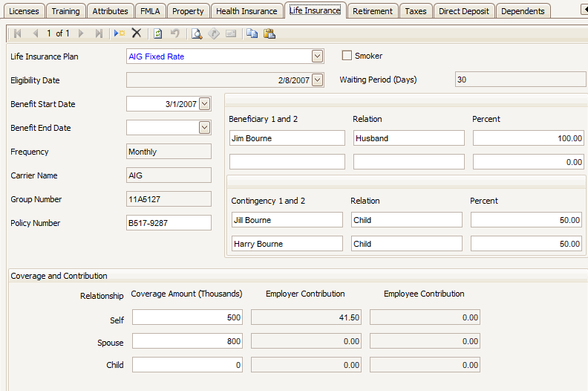Expand the Life Insurance Plan dropdown
Screen dimensions: 588x391
pos(318,56)
